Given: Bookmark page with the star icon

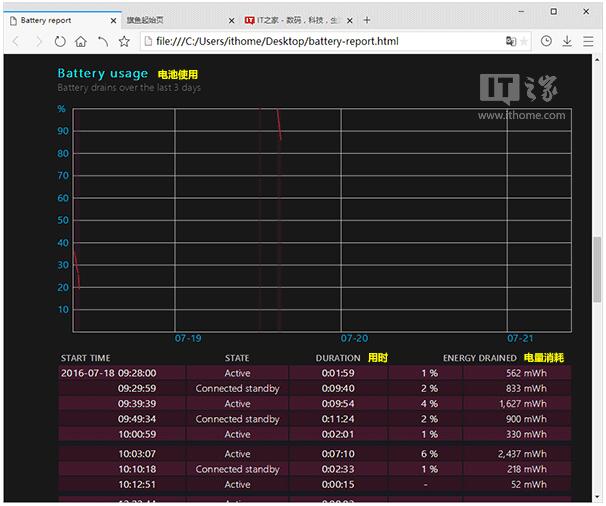Looking at the screenshot, I should [124, 41].
